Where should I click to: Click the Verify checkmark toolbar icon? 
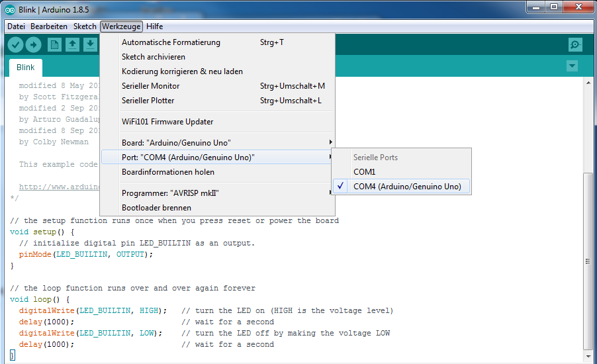click(15, 45)
